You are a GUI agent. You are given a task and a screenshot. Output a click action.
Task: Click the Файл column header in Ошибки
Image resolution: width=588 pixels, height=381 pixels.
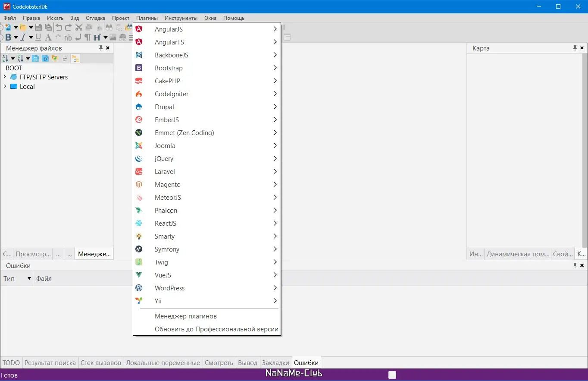click(x=44, y=278)
